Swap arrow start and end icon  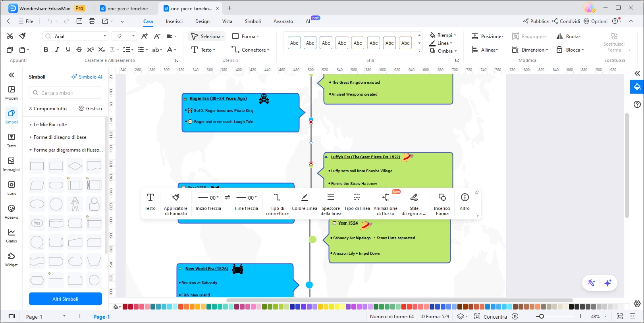(x=228, y=197)
